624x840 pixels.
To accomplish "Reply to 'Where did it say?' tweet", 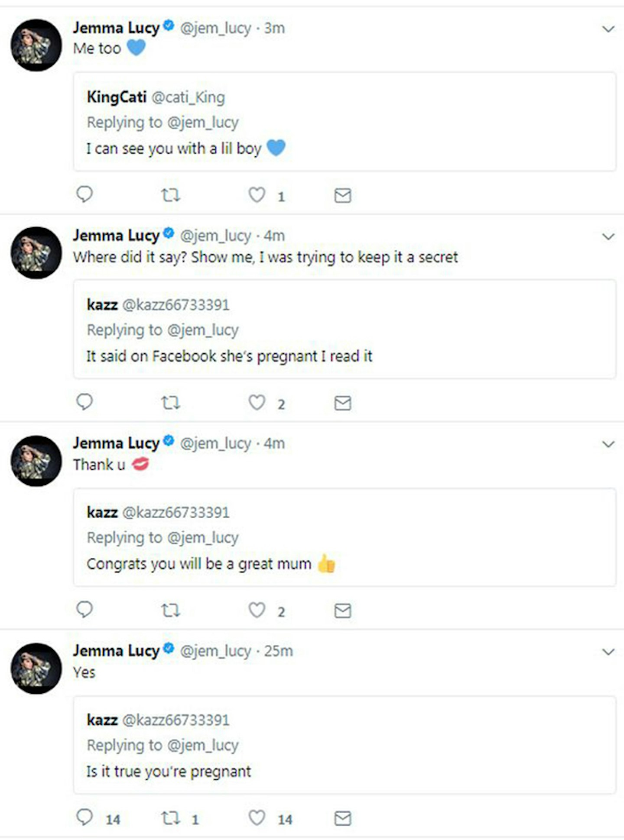I will pos(84,402).
